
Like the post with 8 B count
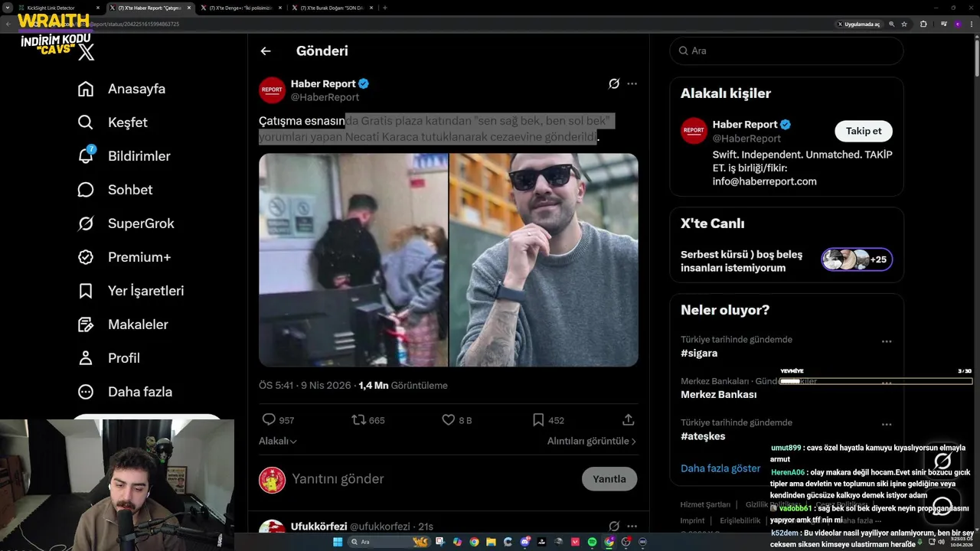click(449, 419)
